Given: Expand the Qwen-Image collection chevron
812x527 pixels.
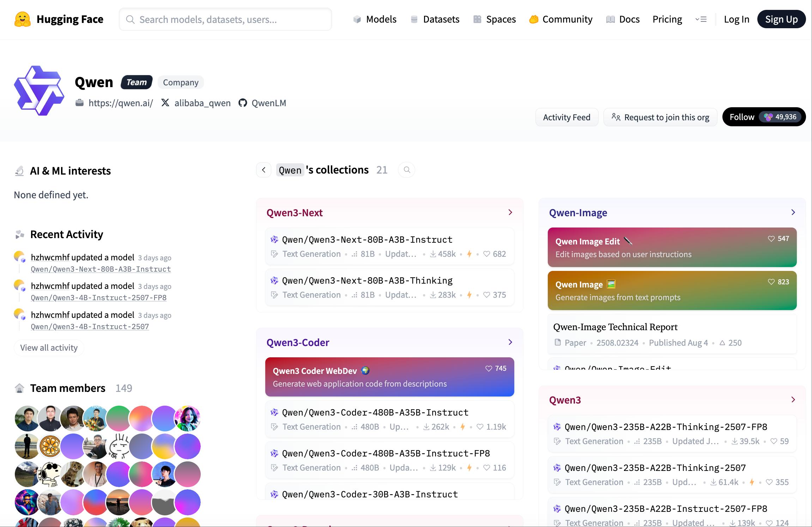Looking at the screenshot, I should click(793, 212).
